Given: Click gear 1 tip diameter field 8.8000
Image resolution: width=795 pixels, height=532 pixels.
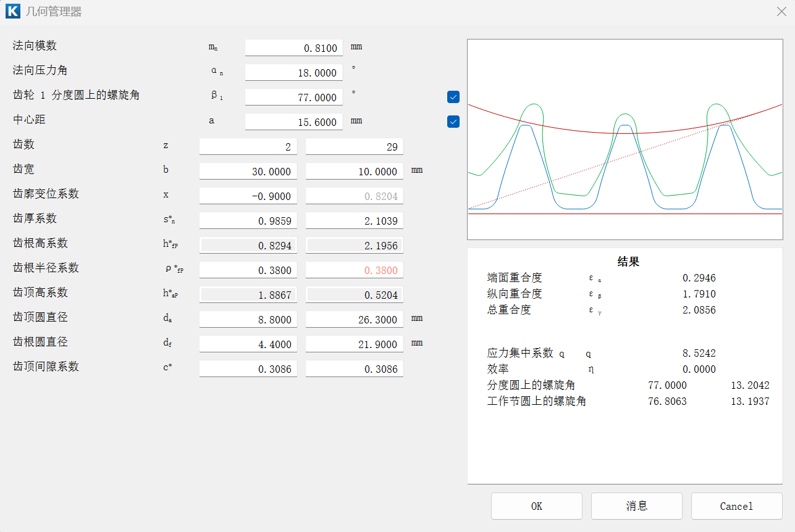Looking at the screenshot, I should click(248, 320).
